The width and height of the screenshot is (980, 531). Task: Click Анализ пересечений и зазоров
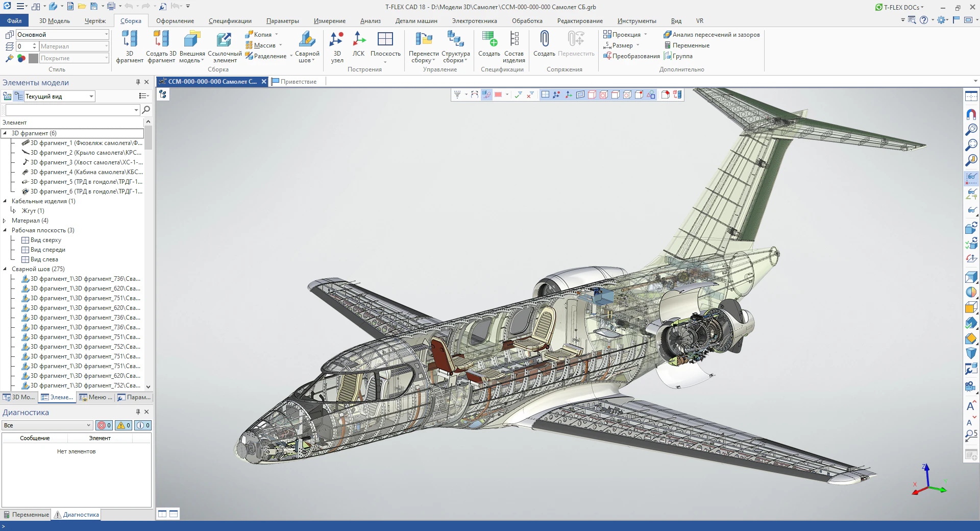[x=712, y=35]
